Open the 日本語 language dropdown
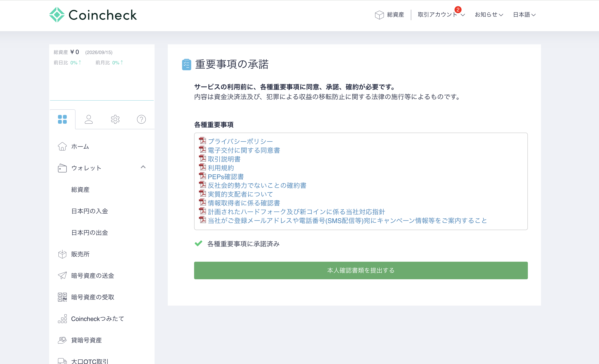The image size is (599, 364). 524,15
